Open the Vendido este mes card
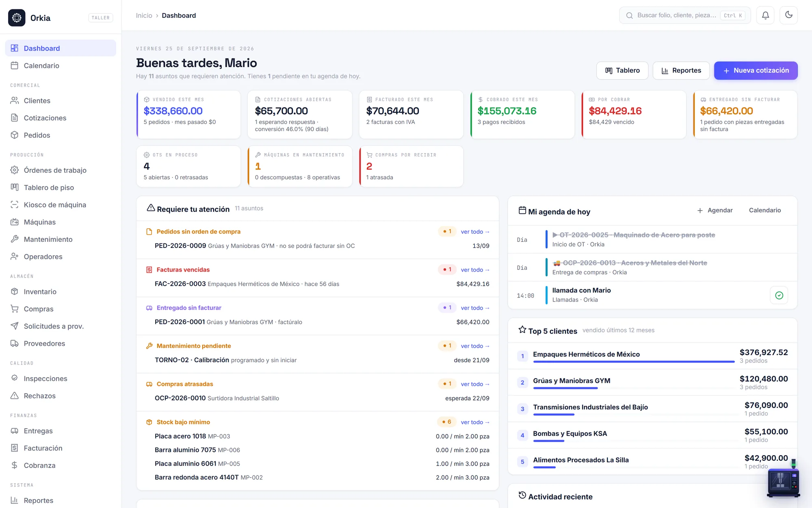The image size is (812, 508). 188,115
